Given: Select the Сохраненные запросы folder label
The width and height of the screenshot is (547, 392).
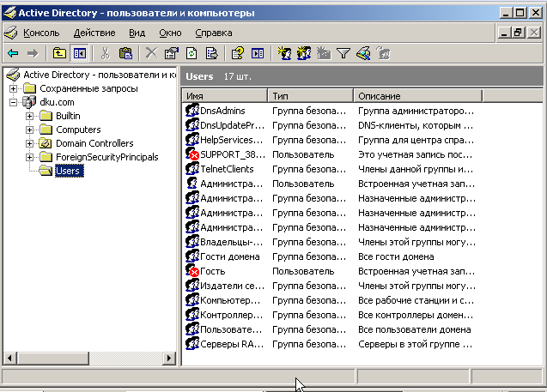Looking at the screenshot, I should 88,88.
